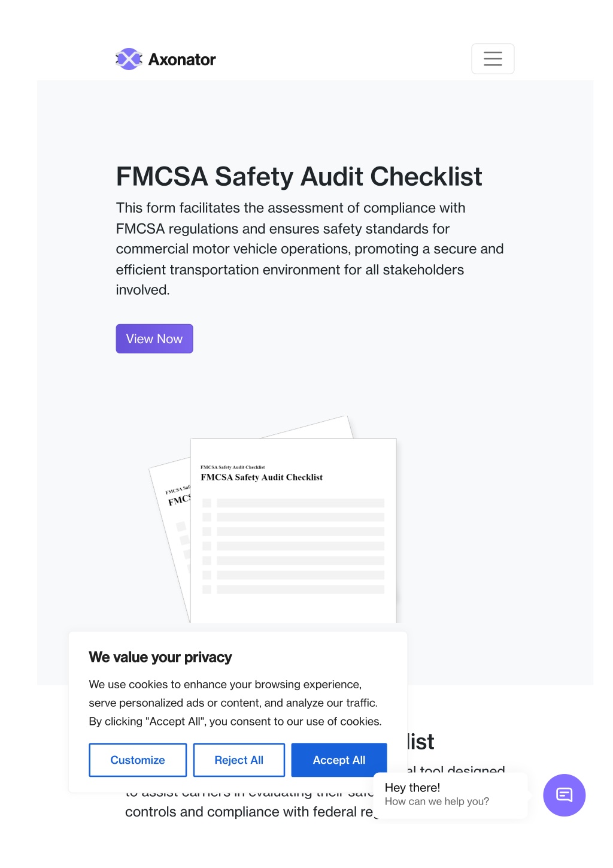
Task: Click the FMCSA Safety Audit Checklist page heading
Action: pyautogui.click(x=299, y=177)
